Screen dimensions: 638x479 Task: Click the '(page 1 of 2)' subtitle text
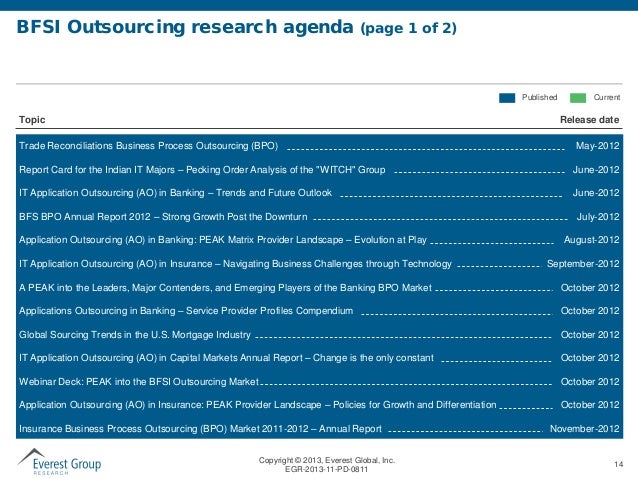[x=408, y=28]
